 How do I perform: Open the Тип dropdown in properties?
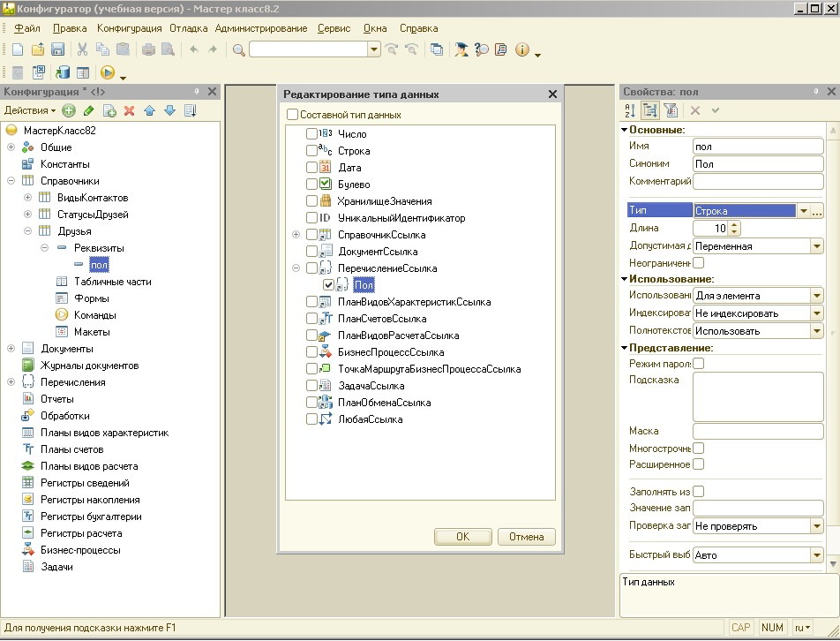point(803,211)
